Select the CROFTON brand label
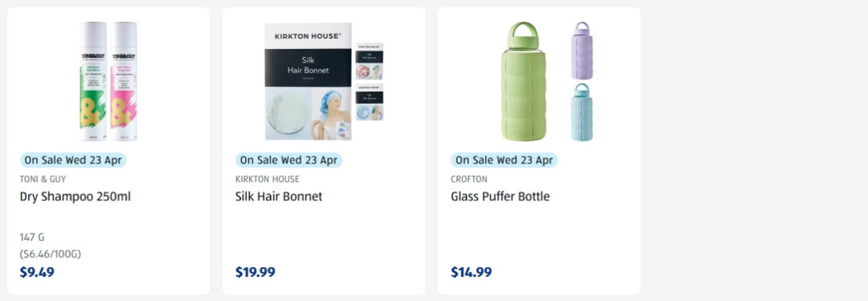 pyautogui.click(x=469, y=179)
